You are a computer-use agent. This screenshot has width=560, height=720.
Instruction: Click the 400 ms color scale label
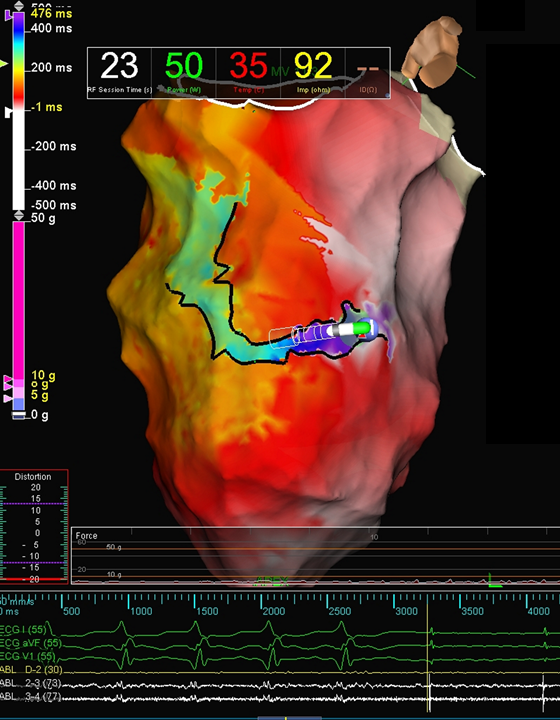pyautogui.click(x=51, y=28)
